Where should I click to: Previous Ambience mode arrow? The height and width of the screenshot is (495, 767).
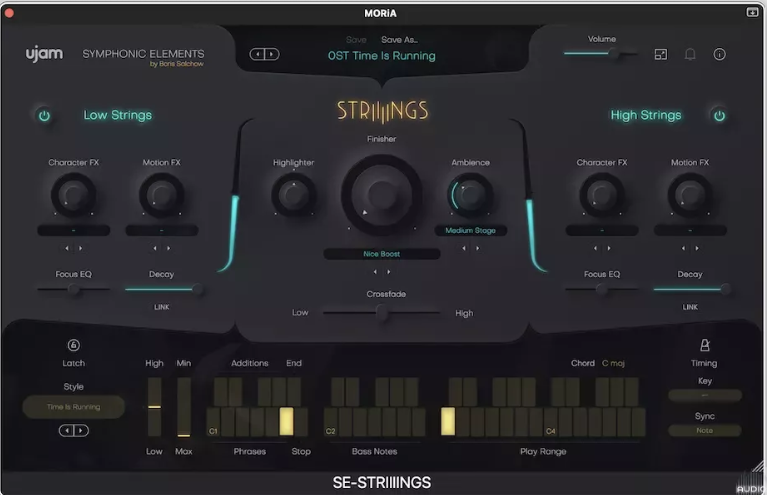464,248
